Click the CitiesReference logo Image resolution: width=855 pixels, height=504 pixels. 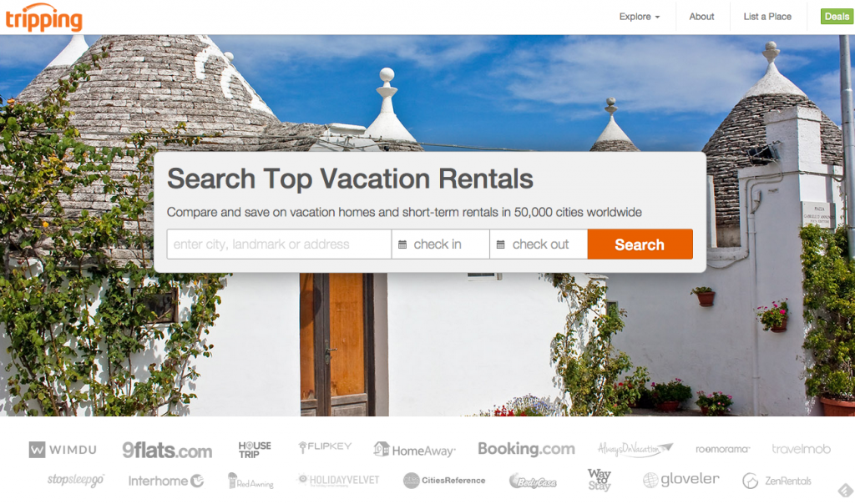(444, 480)
